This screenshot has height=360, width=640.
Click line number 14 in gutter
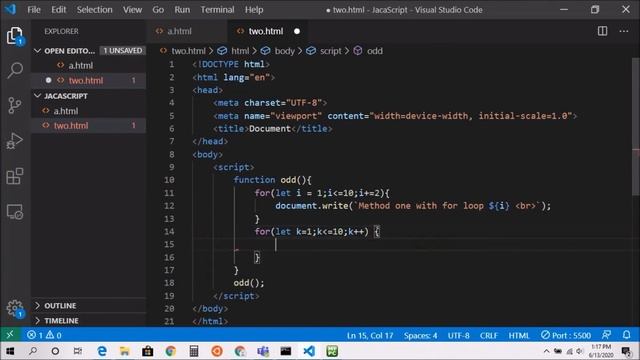[x=169, y=231]
